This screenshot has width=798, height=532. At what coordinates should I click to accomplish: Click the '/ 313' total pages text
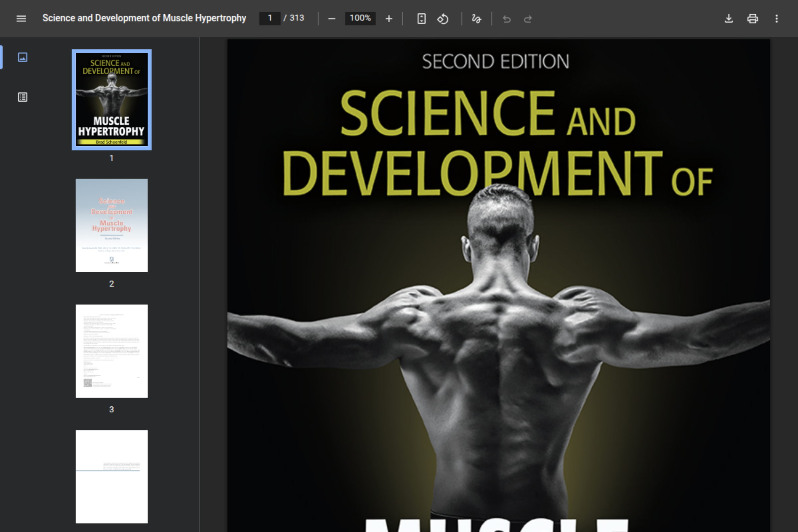(x=294, y=18)
